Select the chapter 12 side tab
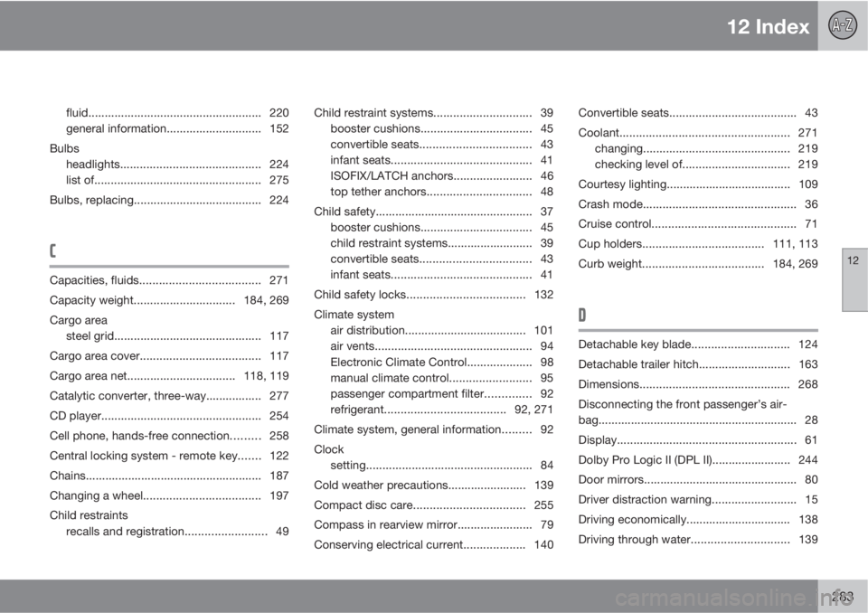The image size is (868, 613). 854,280
